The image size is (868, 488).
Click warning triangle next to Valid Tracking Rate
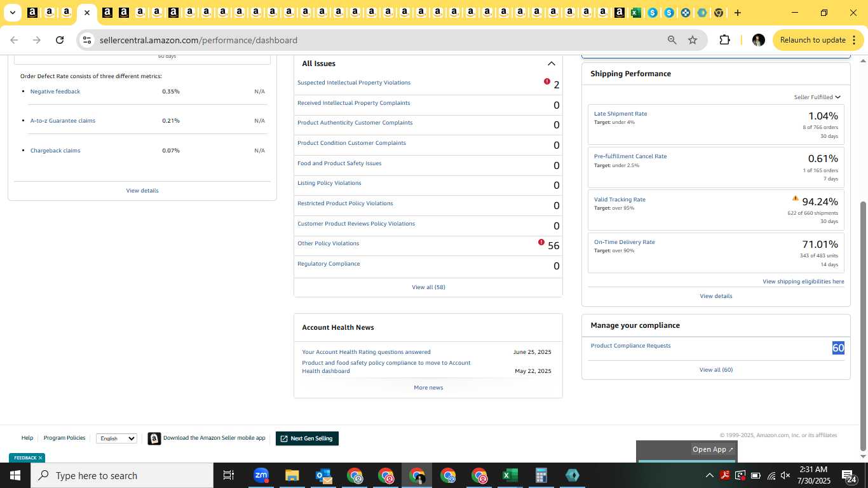click(796, 198)
